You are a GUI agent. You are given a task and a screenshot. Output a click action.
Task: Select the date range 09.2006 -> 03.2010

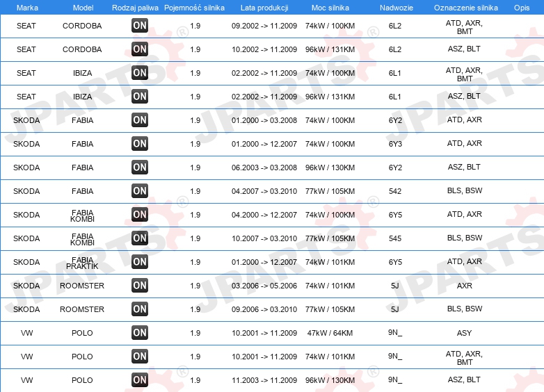click(264, 309)
